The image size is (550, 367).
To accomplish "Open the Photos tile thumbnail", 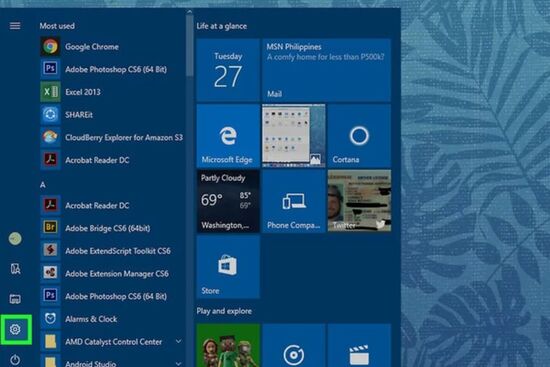I will pyautogui.click(x=294, y=135).
